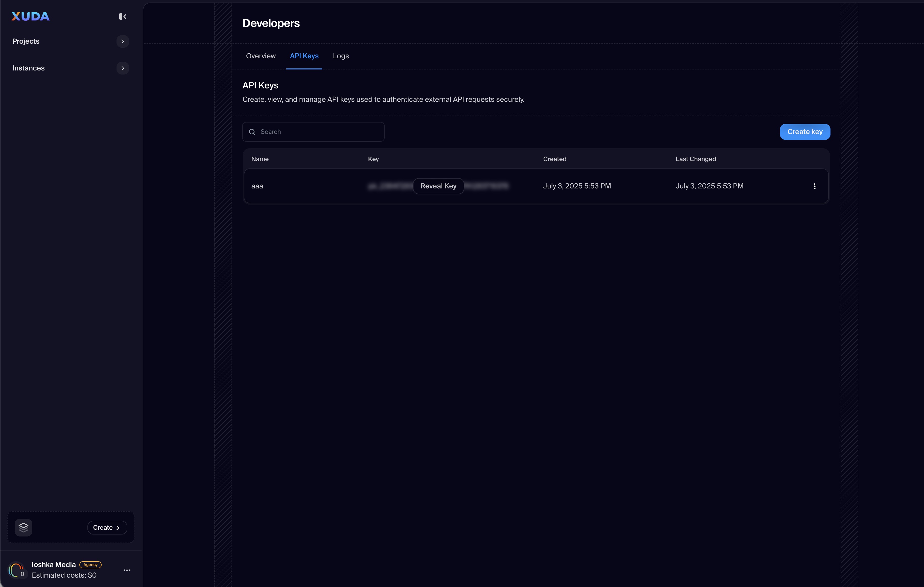The image size is (924, 587).
Task: Switch to the Logs tab
Action: (341, 56)
